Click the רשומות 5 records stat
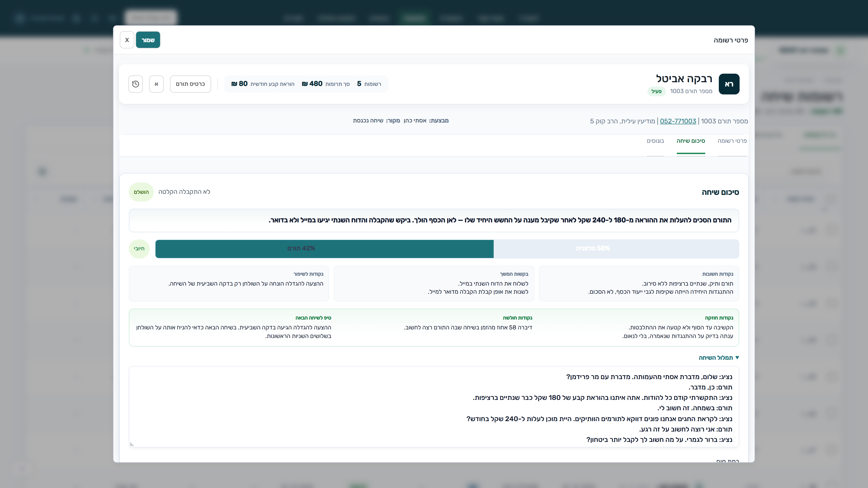Screen dimensions: 868x488 pos(369,84)
